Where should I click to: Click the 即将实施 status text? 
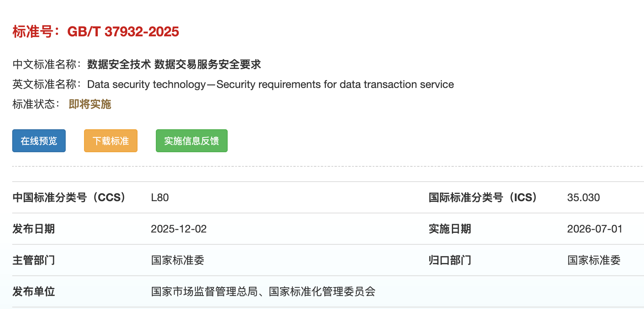(90, 104)
